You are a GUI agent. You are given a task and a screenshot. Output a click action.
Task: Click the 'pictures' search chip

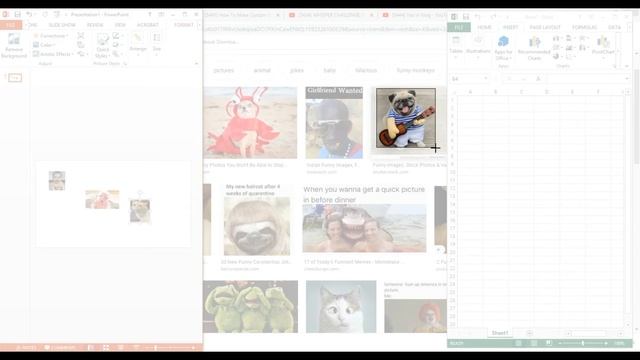click(224, 70)
